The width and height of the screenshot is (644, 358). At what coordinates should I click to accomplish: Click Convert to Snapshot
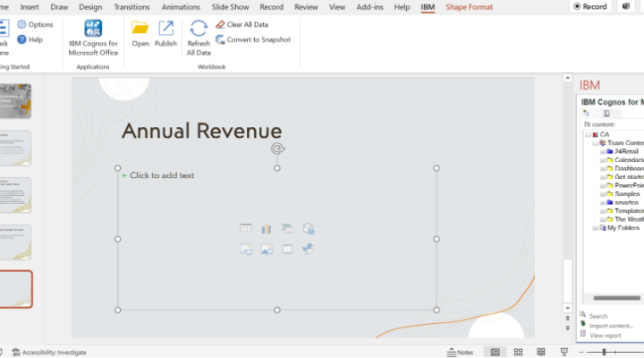coord(253,39)
